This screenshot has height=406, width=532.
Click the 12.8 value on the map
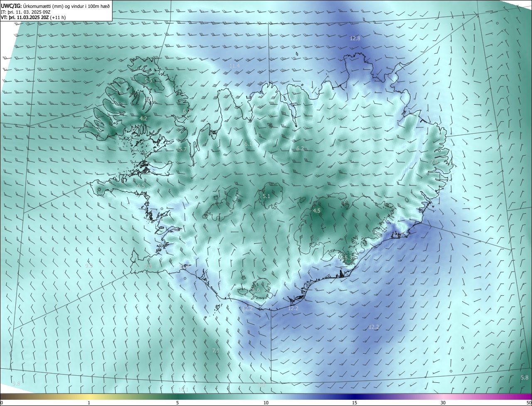(355, 38)
